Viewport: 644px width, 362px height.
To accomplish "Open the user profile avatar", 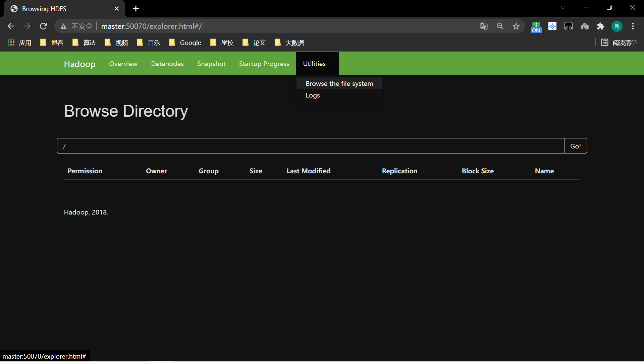I will [x=616, y=26].
